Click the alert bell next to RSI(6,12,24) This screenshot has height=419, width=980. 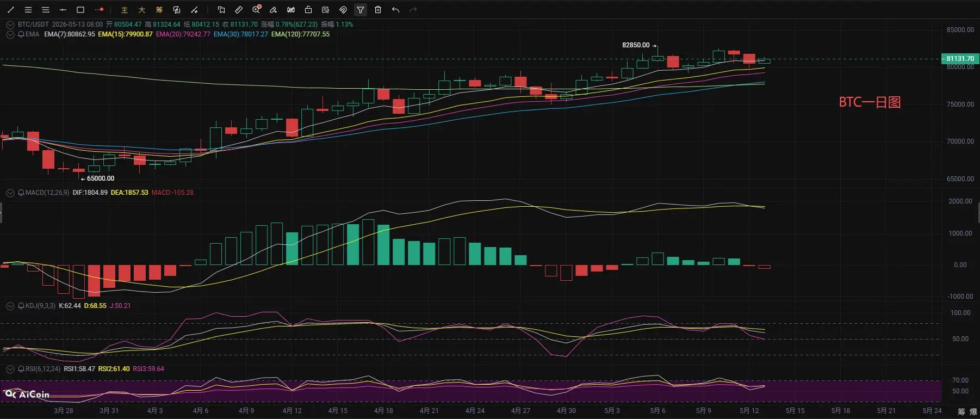point(21,369)
